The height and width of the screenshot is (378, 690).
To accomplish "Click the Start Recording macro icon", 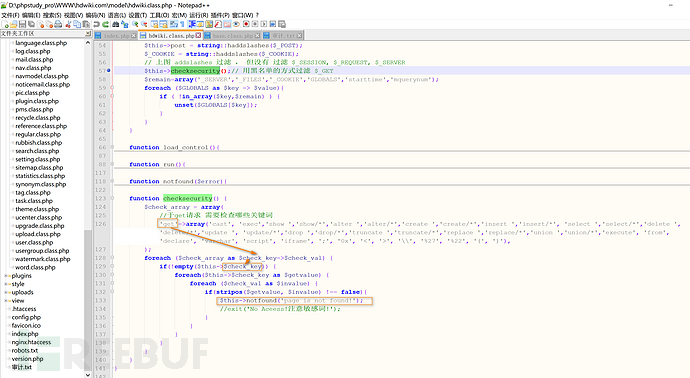I will [x=246, y=24].
